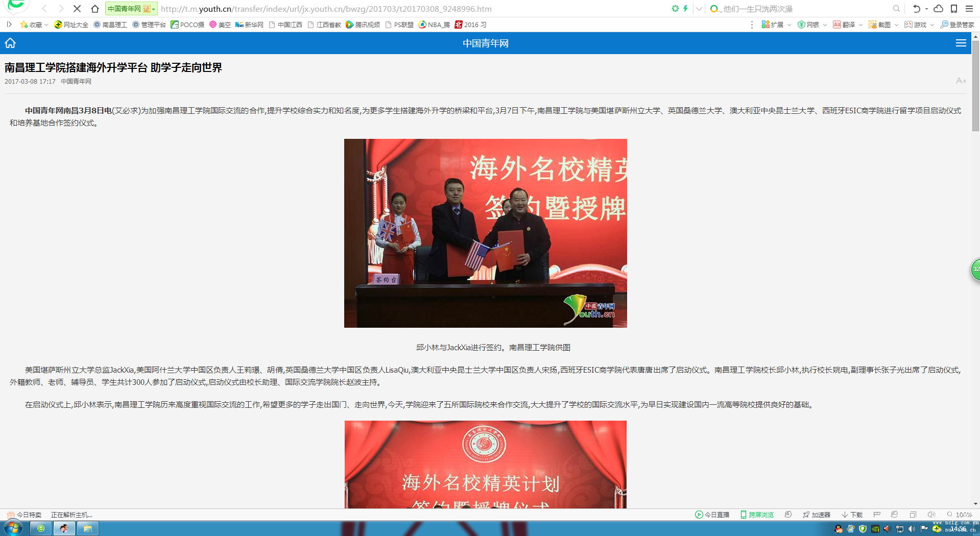Click the signing ceremony photo
This screenshot has height=536, width=980.
(x=485, y=233)
